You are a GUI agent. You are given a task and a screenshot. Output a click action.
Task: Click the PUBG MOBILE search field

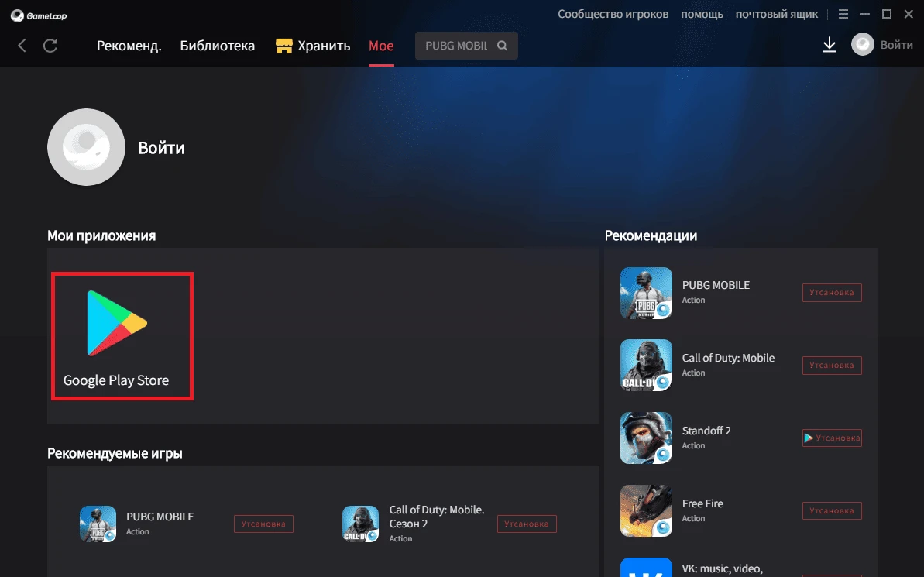pyautogui.click(x=456, y=46)
